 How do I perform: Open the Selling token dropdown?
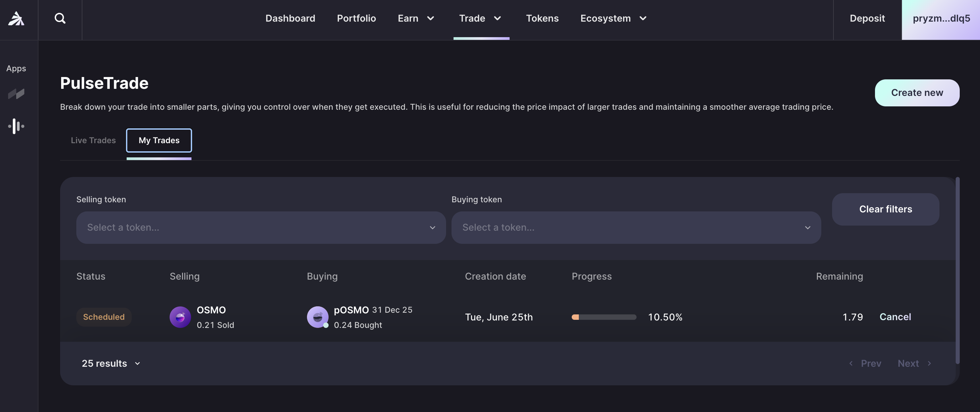261,228
